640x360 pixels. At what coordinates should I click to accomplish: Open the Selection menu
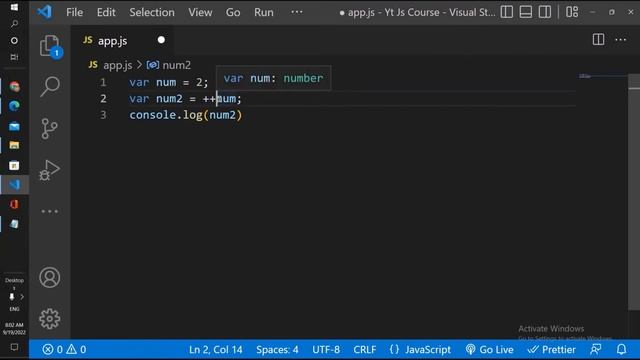click(x=152, y=12)
